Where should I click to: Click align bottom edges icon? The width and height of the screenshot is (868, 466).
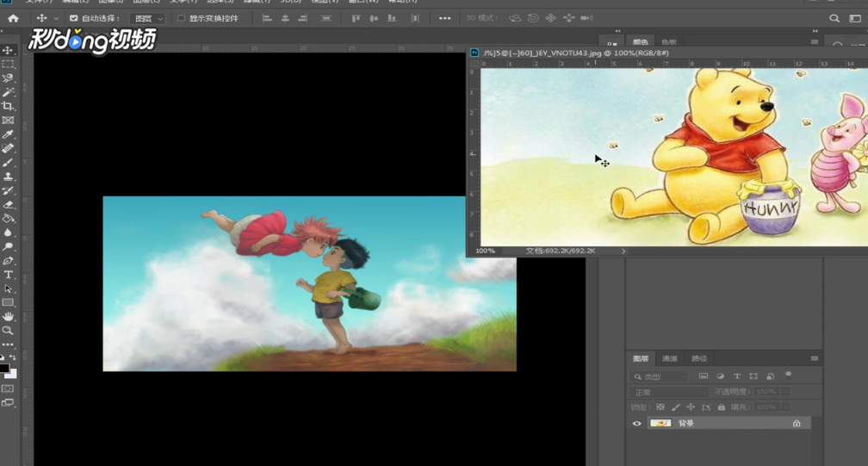click(x=392, y=18)
